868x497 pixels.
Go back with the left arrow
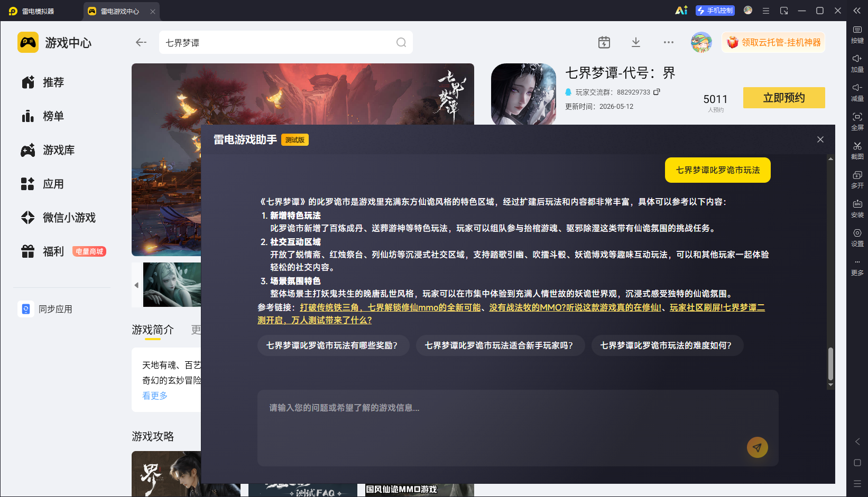[141, 42]
